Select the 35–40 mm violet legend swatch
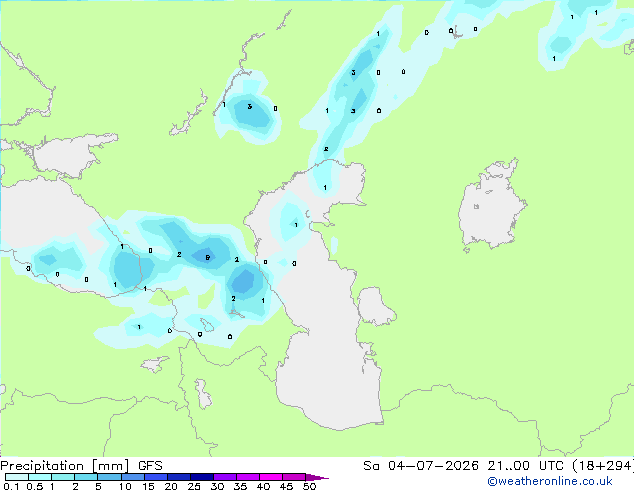634x490 pixels. (247, 477)
